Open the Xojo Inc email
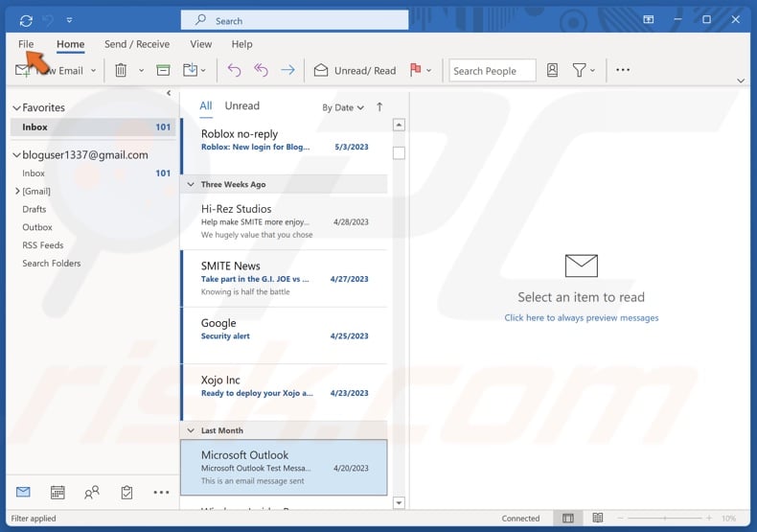This screenshot has width=757, height=532. [285, 392]
